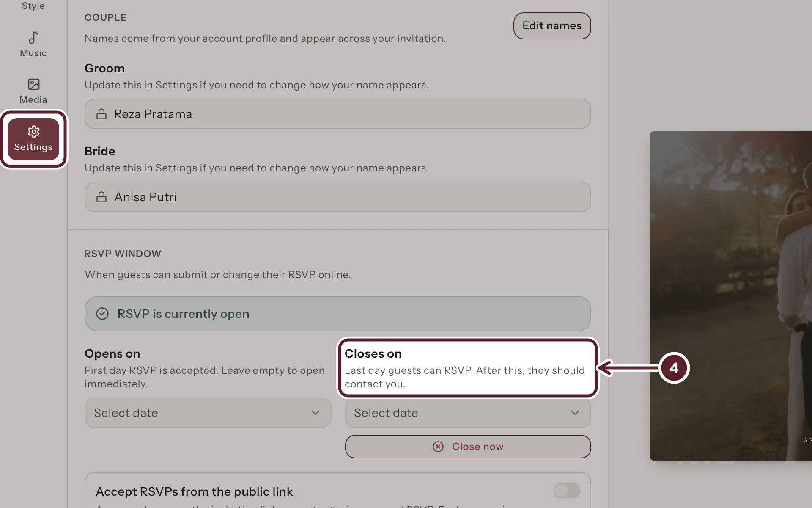
Task: Click the 'RSVP WINDOW' section heading
Action: tap(123, 254)
